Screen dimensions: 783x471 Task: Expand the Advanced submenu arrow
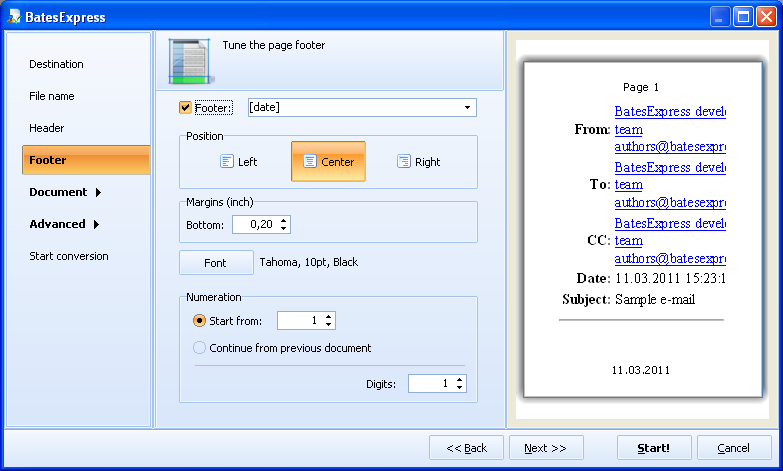[96, 224]
